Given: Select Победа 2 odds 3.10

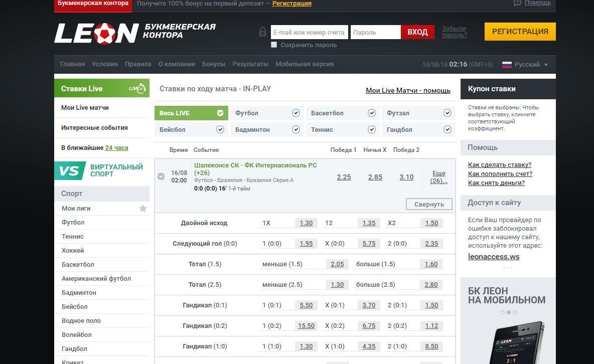Looking at the screenshot, I should pyautogui.click(x=406, y=177).
